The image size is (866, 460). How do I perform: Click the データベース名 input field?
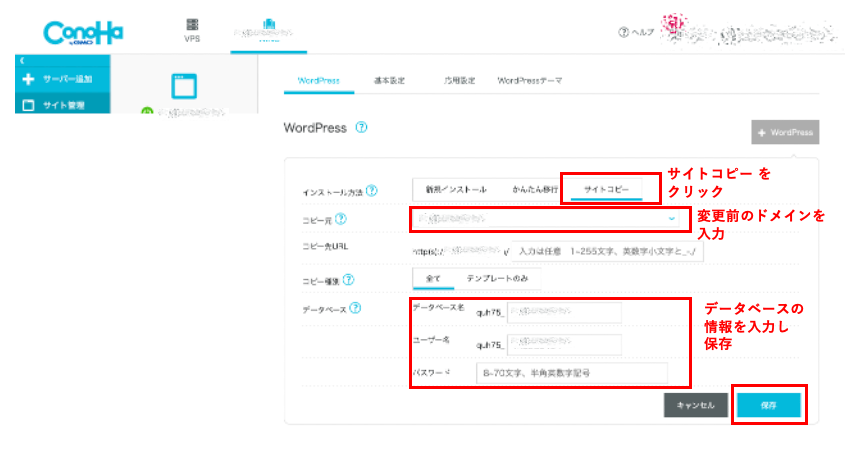coord(564,312)
